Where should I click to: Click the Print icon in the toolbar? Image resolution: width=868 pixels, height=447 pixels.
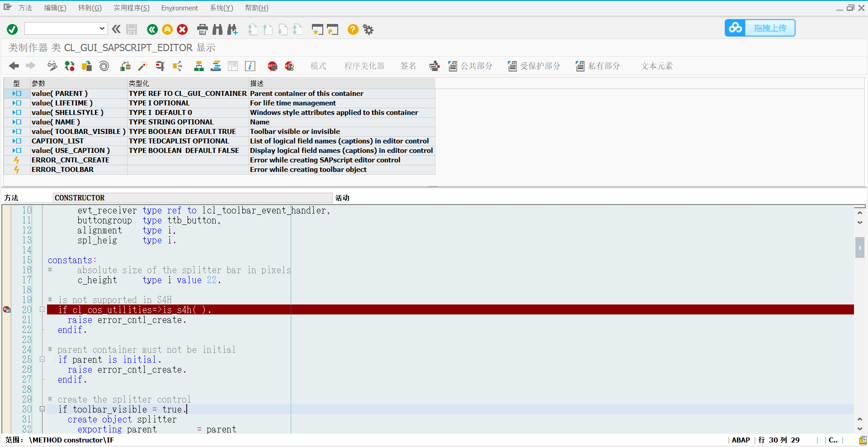click(x=203, y=29)
